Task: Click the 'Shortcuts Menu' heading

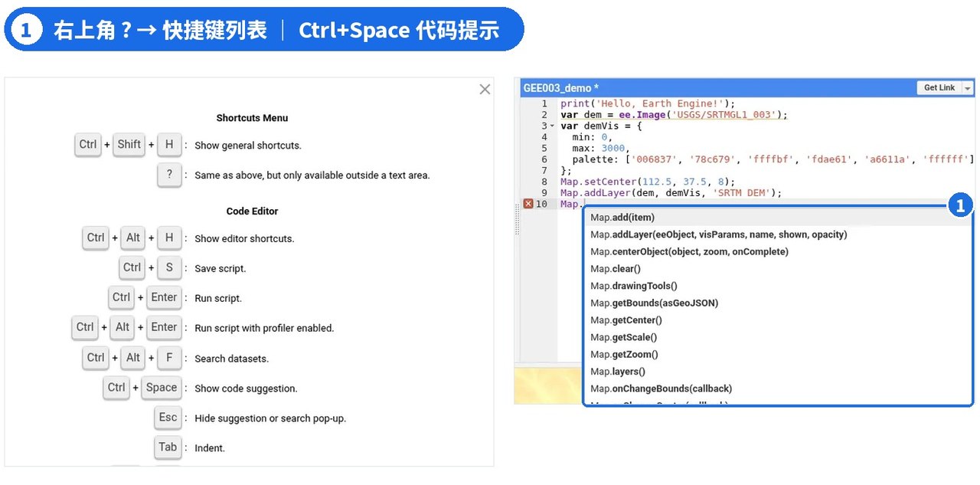Action: pyautogui.click(x=252, y=118)
